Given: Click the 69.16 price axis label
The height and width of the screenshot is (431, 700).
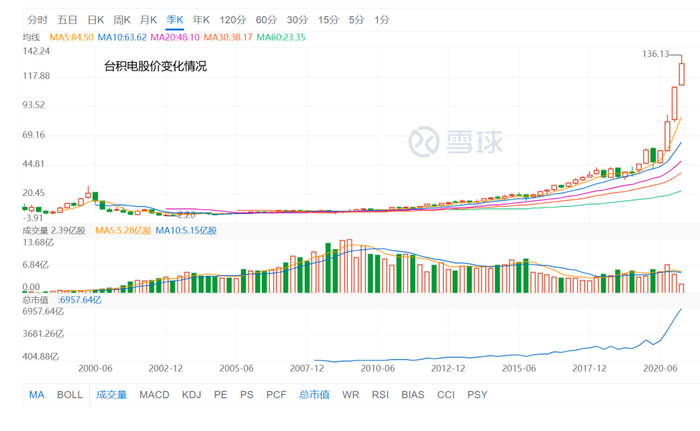Looking at the screenshot, I should (34, 135).
